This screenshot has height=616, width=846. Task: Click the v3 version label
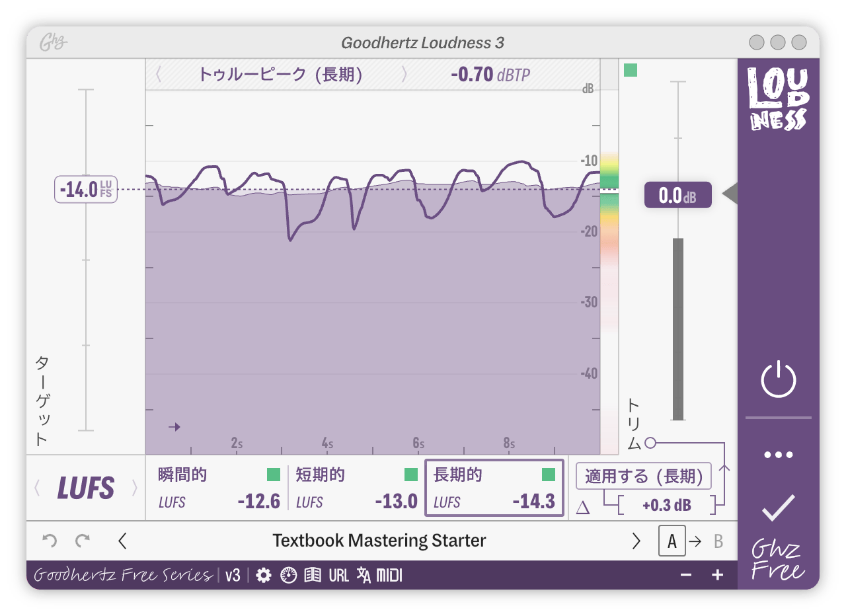coord(233,576)
